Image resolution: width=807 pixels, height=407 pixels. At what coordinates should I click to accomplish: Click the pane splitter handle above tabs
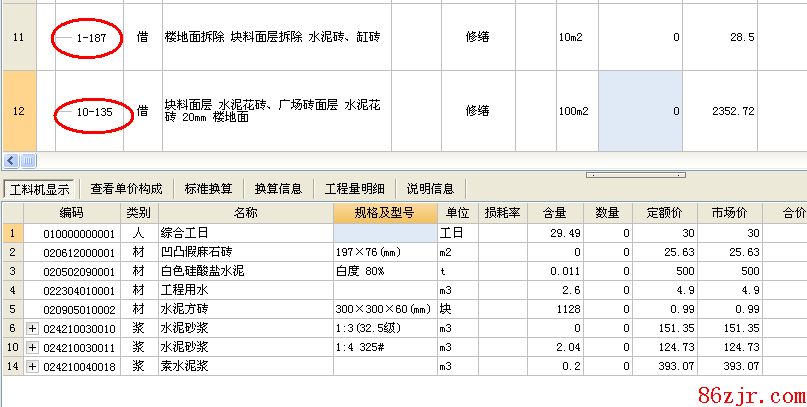coord(621,174)
